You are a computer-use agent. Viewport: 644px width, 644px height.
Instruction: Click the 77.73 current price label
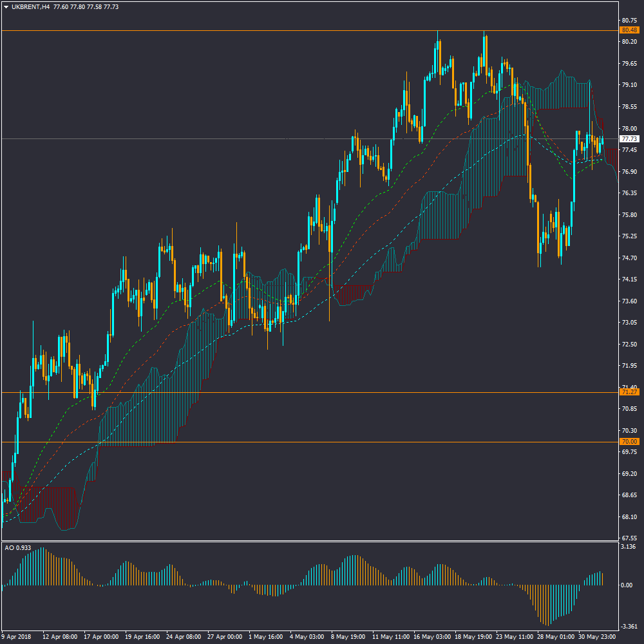pos(629,139)
